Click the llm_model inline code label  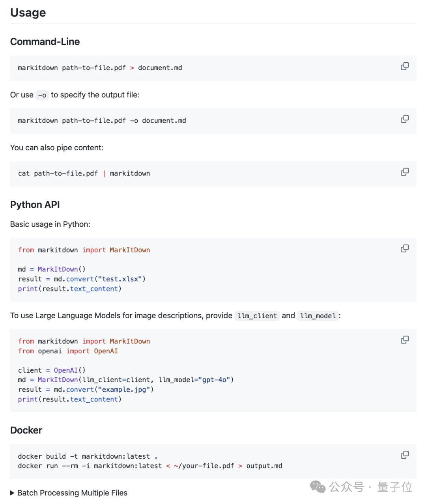[x=318, y=316]
